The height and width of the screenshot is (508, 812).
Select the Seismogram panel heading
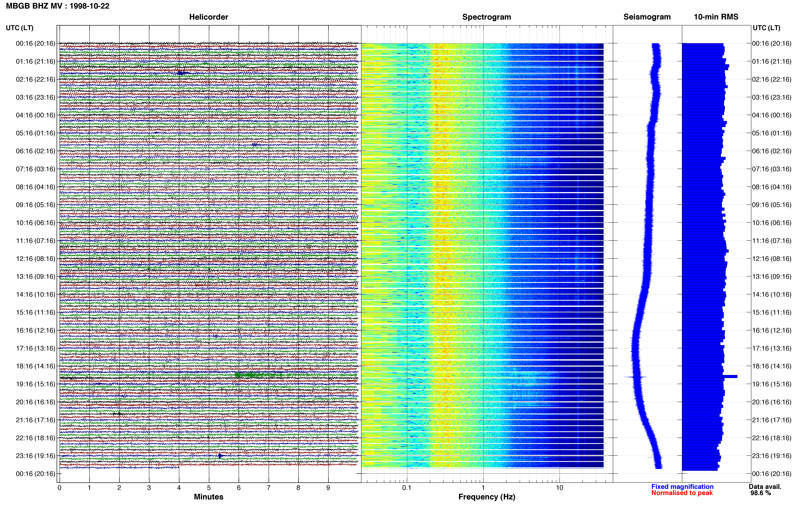tap(647, 17)
